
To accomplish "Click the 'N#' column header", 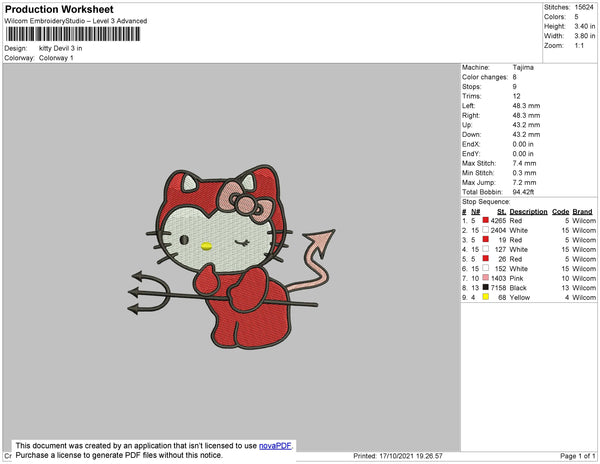I will click(476, 212).
